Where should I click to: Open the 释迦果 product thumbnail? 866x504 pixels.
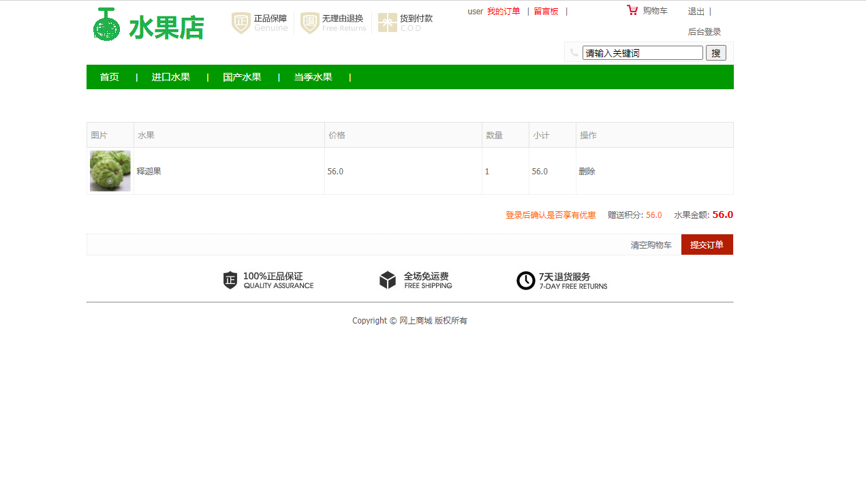(x=110, y=171)
